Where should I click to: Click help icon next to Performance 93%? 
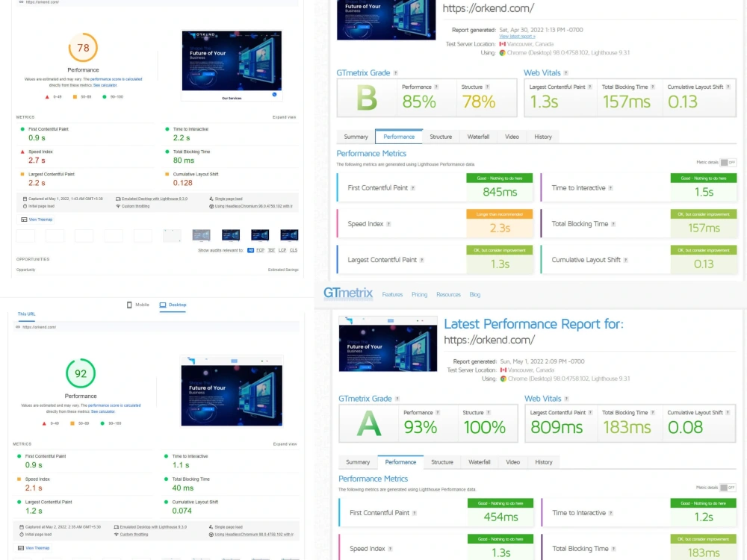(438, 412)
